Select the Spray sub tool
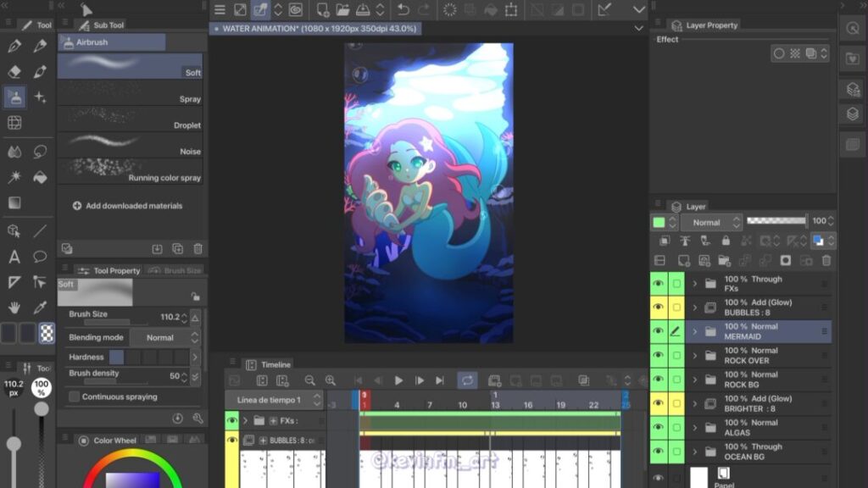The image size is (868, 488). tap(130, 93)
